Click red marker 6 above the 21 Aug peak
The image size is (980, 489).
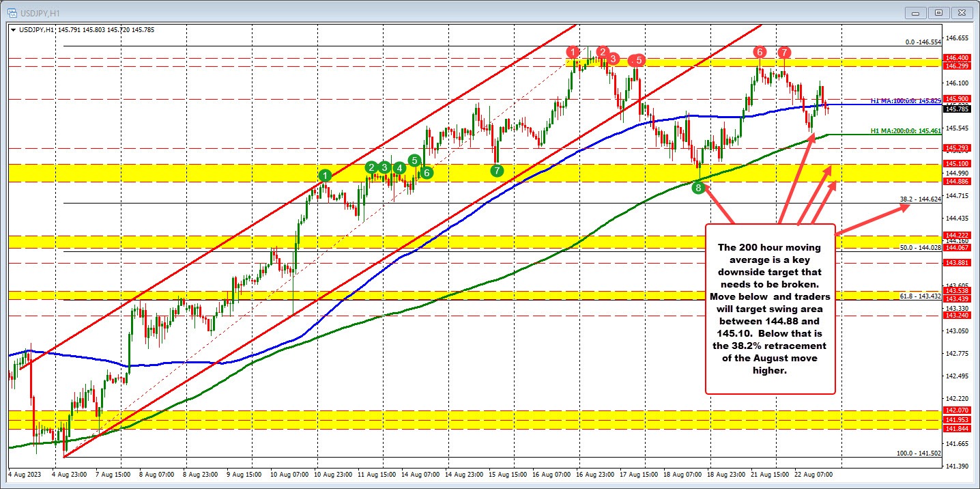pos(760,51)
